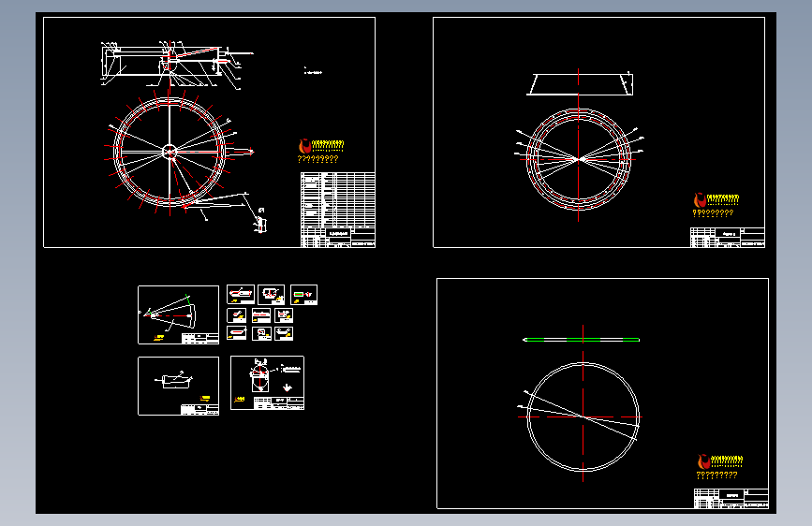Open the wedge-shaped sector part sheet
This screenshot has width=812, height=526.
178,314
